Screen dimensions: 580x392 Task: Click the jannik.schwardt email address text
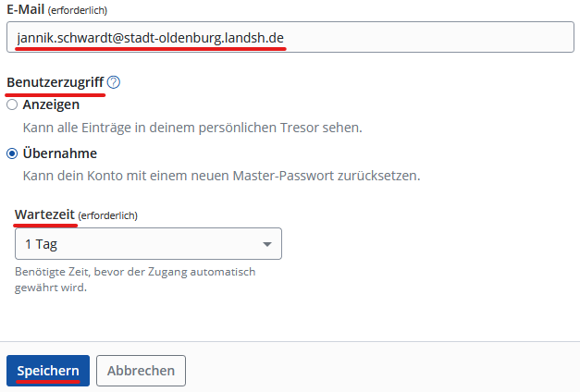click(151, 38)
